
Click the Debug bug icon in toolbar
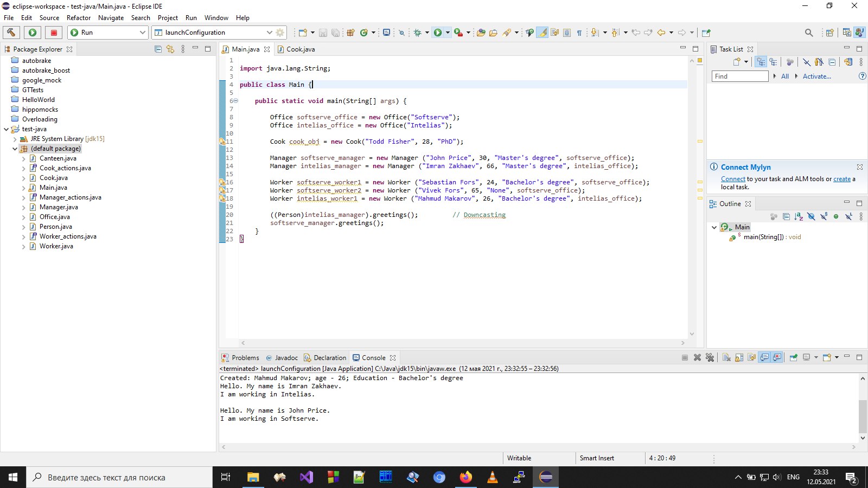417,33
